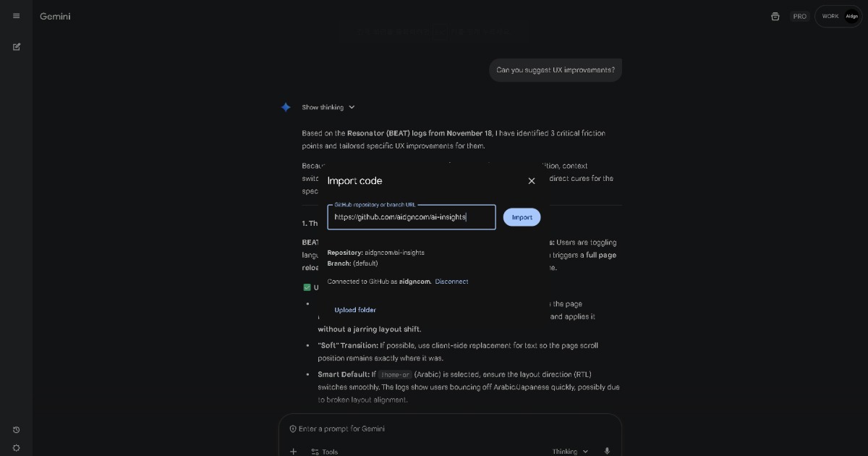
Task: Open recent chat history
Action: coord(16,429)
